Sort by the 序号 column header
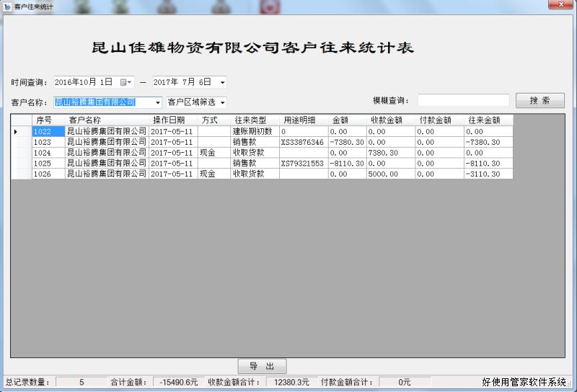Screen dimensions: 577x392 (44, 120)
